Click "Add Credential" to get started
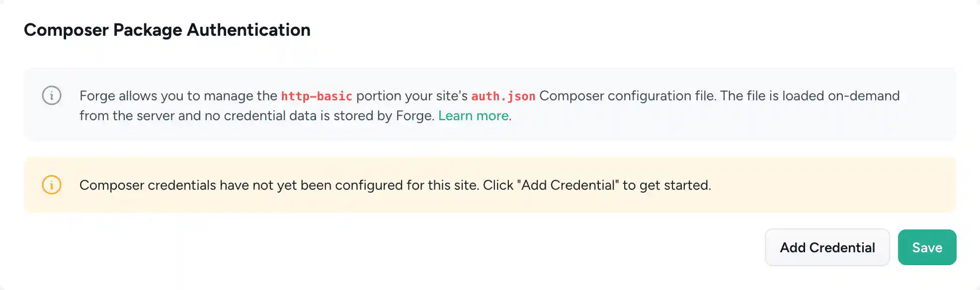Viewport: 980px width, 290px height. tap(827, 247)
